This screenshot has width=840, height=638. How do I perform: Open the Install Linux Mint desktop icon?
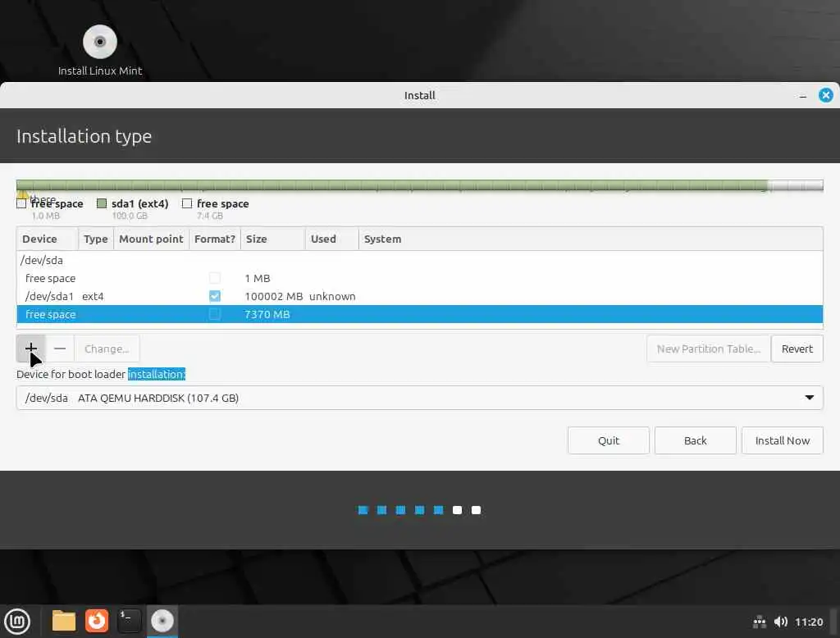100,50
